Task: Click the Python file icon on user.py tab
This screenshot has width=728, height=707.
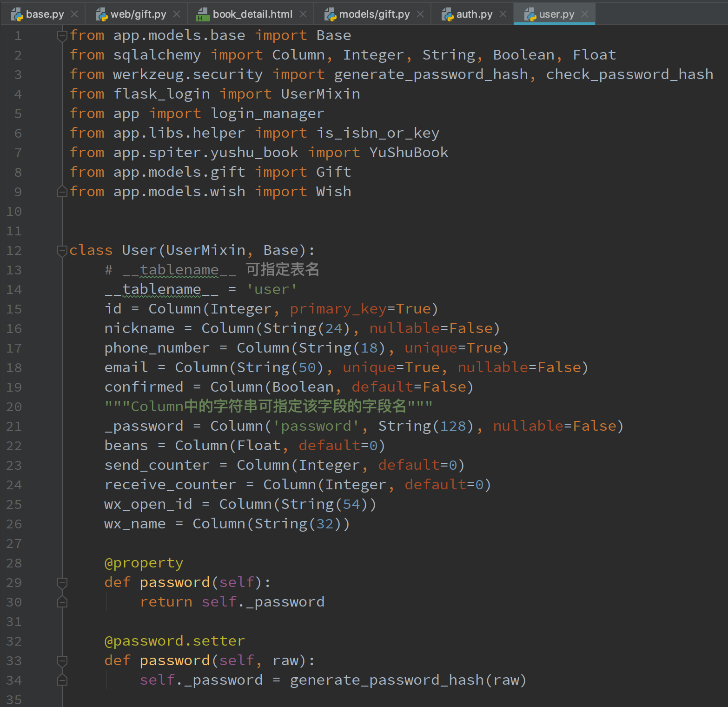Action: point(530,14)
